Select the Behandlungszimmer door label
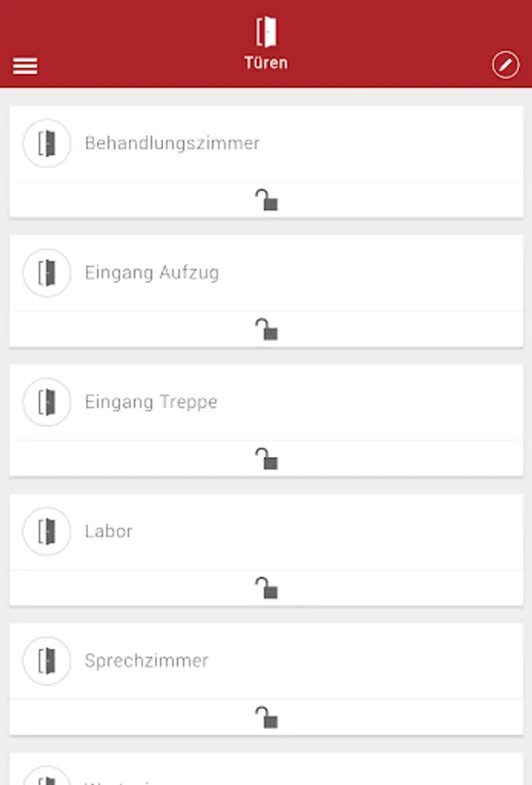 172,143
